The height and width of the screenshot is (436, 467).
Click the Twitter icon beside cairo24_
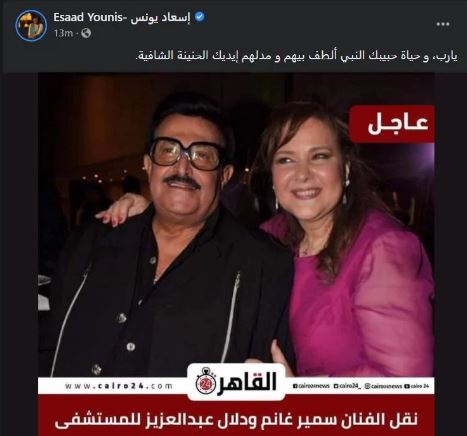click(x=336, y=386)
